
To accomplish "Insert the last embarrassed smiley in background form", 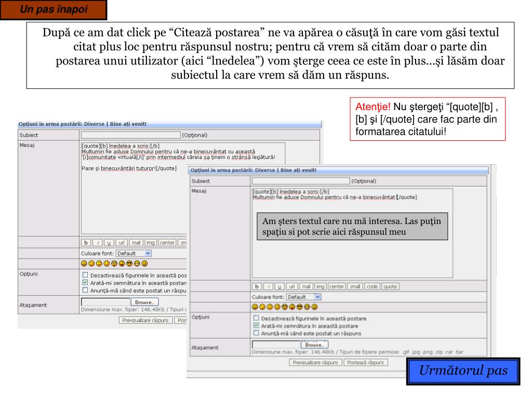I will point(144,263).
